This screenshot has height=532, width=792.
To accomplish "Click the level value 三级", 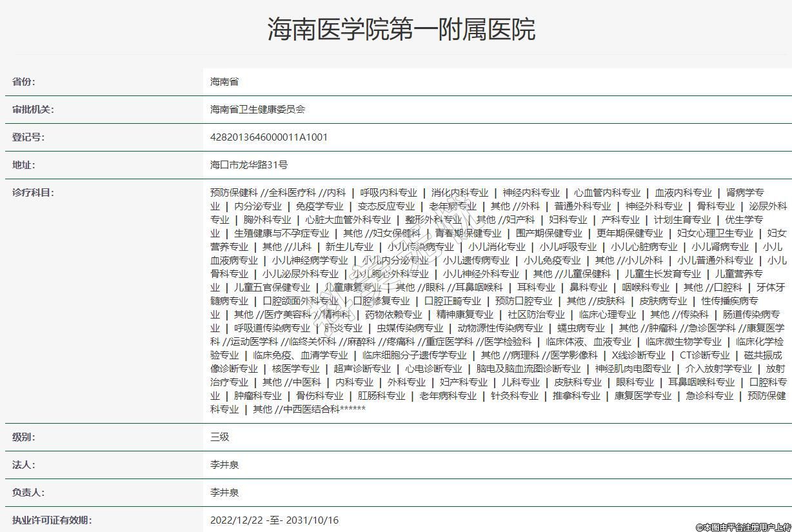I will coord(220,437).
